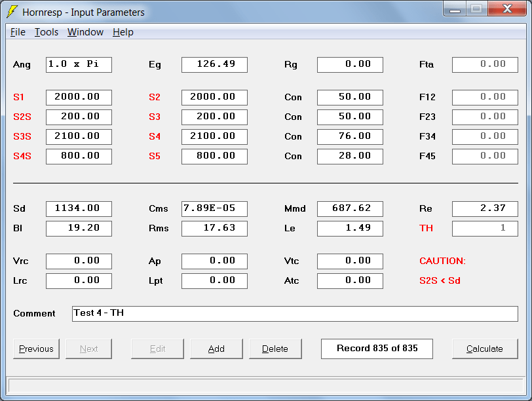Screen dimensions: 532x401
Task: Click the S2S field showing 200.00
Action: pyautogui.click(x=79, y=117)
